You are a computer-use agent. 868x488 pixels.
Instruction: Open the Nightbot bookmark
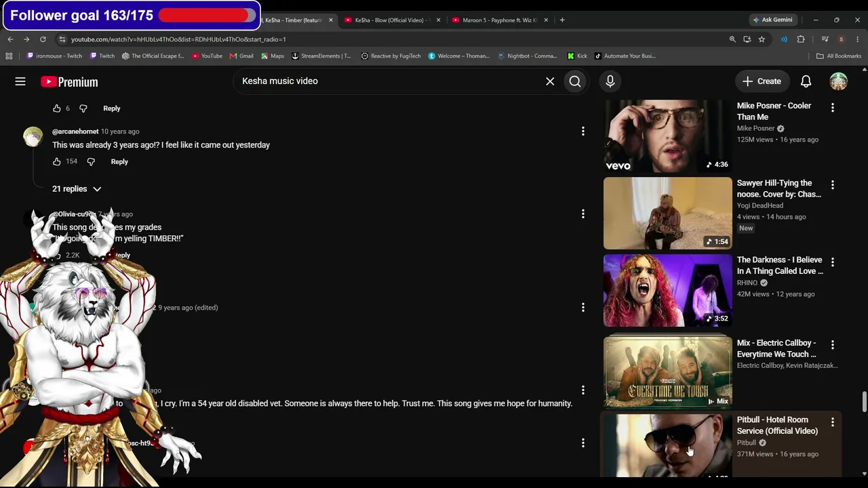[528, 56]
